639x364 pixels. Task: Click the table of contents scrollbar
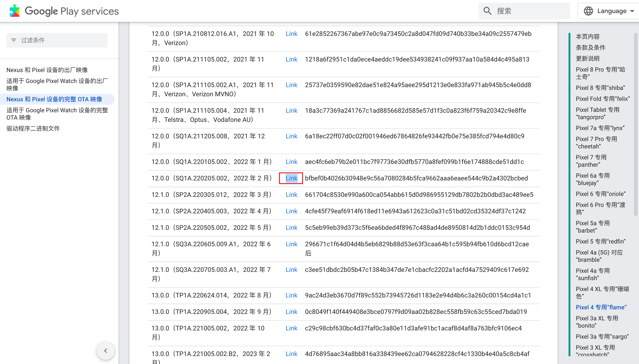click(636, 125)
